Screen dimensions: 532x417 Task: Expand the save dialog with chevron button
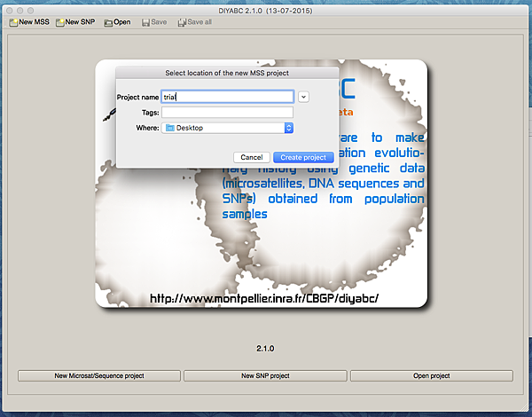tap(303, 97)
